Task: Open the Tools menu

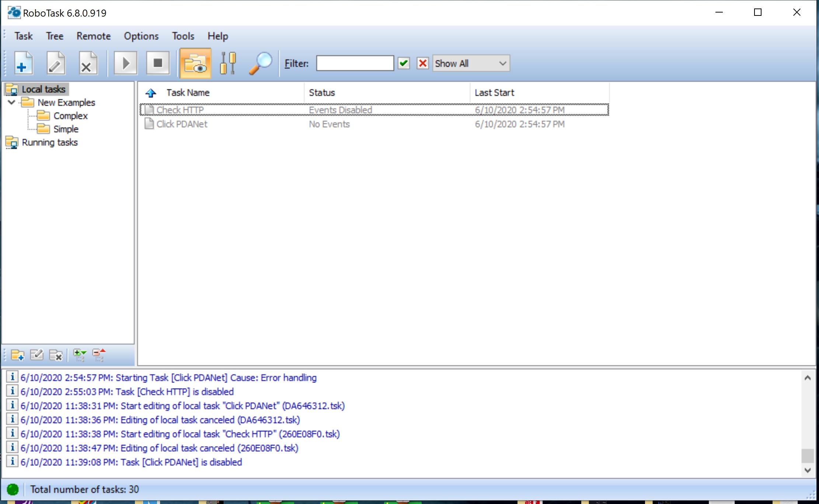Action: tap(183, 36)
